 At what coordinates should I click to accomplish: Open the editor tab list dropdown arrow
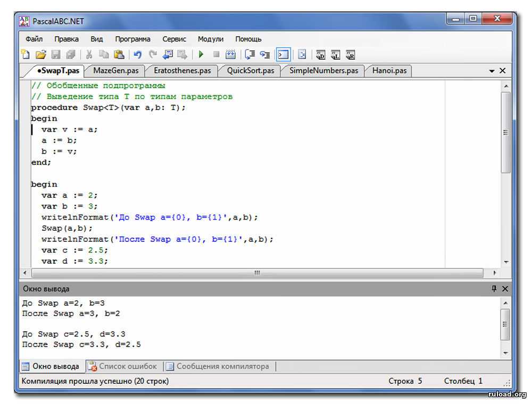point(492,71)
